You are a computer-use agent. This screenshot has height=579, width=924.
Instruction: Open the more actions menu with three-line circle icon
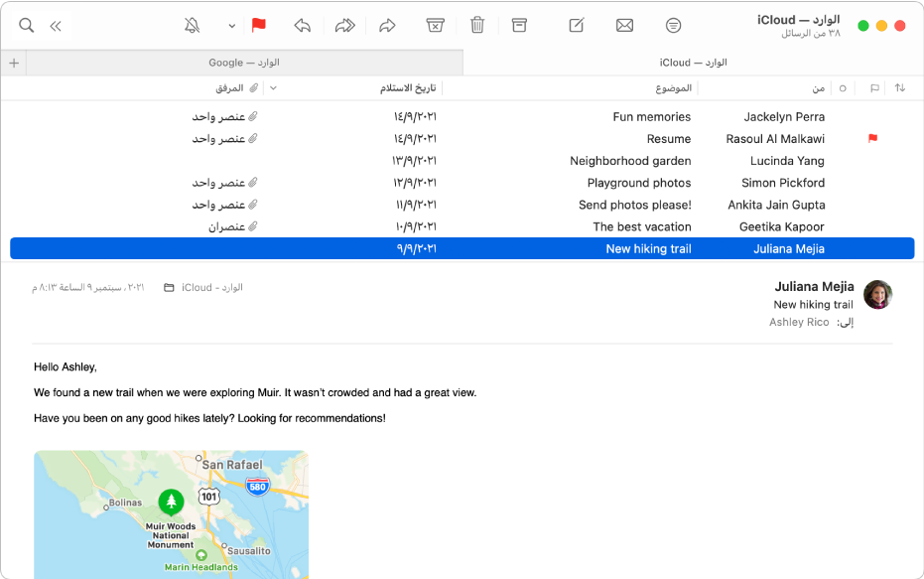tap(673, 25)
